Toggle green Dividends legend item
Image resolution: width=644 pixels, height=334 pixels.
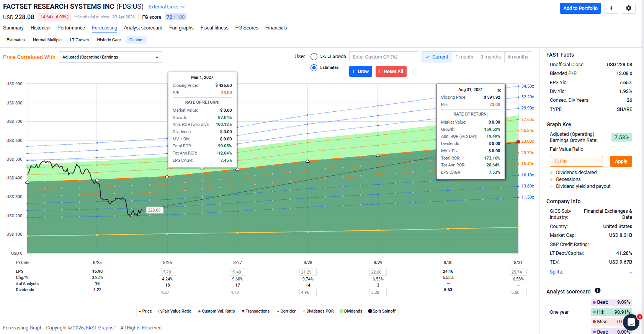tap(351, 311)
